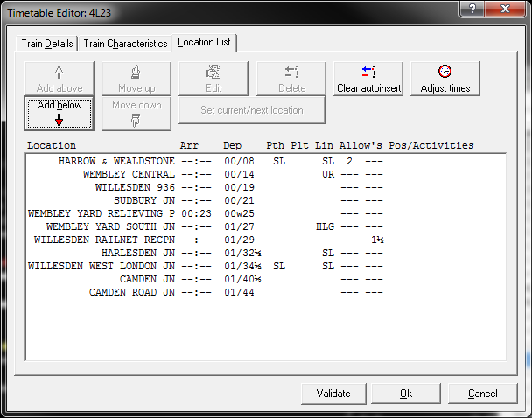Viewport: 532px width, 418px height.
Task: Select the SUDBURY JN row
Action: pos(266,201)
